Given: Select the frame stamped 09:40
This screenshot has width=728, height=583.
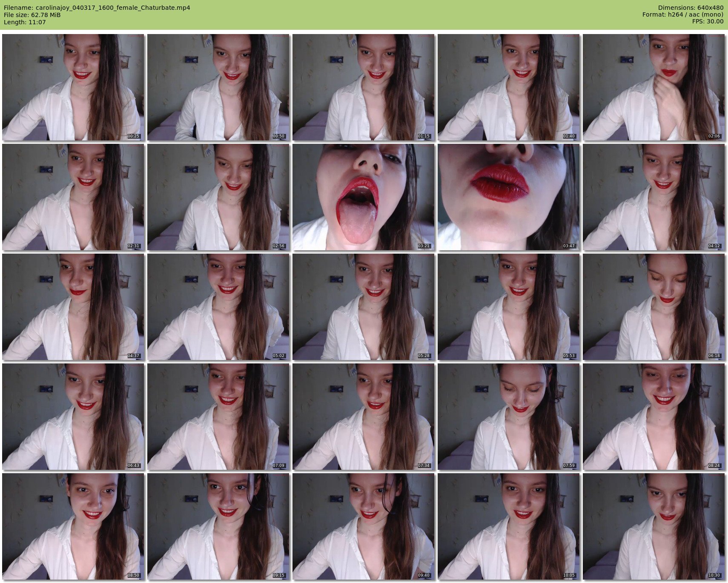Looking at the screenshot, I should (x=364, y=526).
